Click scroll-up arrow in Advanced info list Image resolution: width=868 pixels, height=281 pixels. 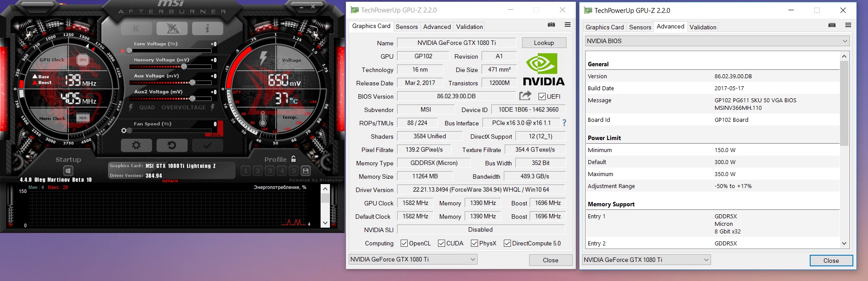click(844, 56)
